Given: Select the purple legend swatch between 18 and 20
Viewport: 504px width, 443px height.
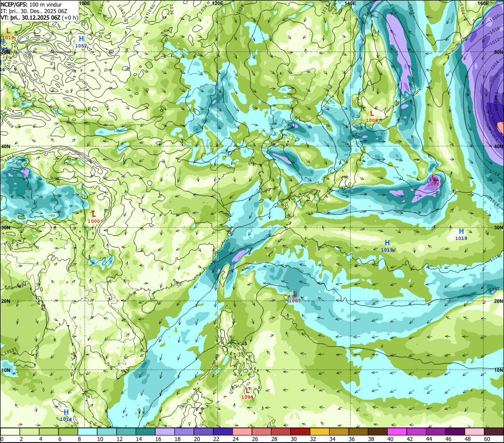Looking at the screenshot, I should 184,432.
